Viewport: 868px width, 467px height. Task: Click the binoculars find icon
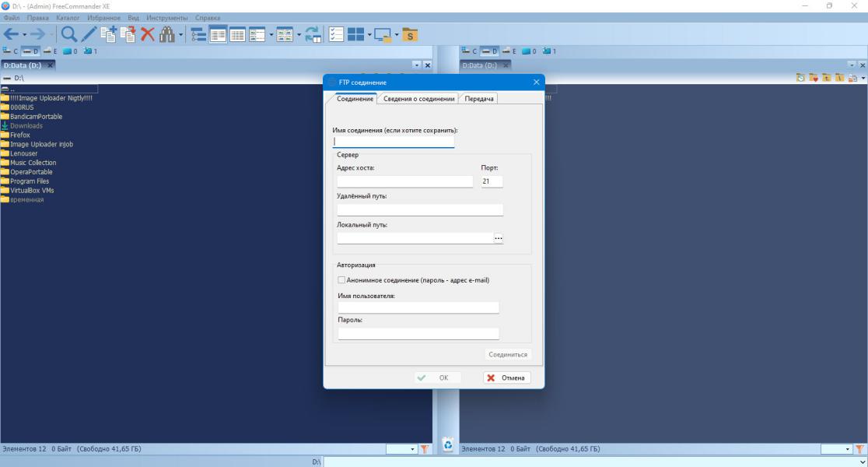(x=166, y=34)
